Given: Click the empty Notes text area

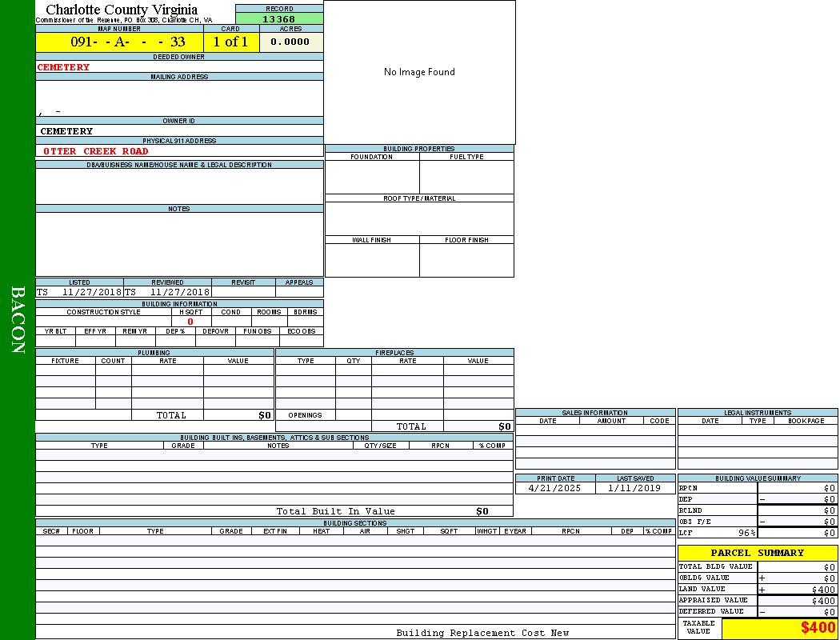Looking at the screenshot, I should (x=179, y=244).
